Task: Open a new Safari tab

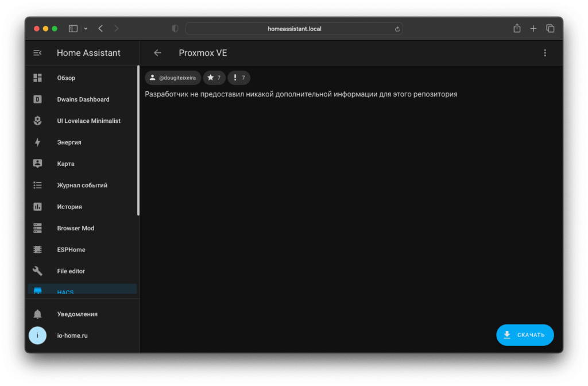Action: 533,29
